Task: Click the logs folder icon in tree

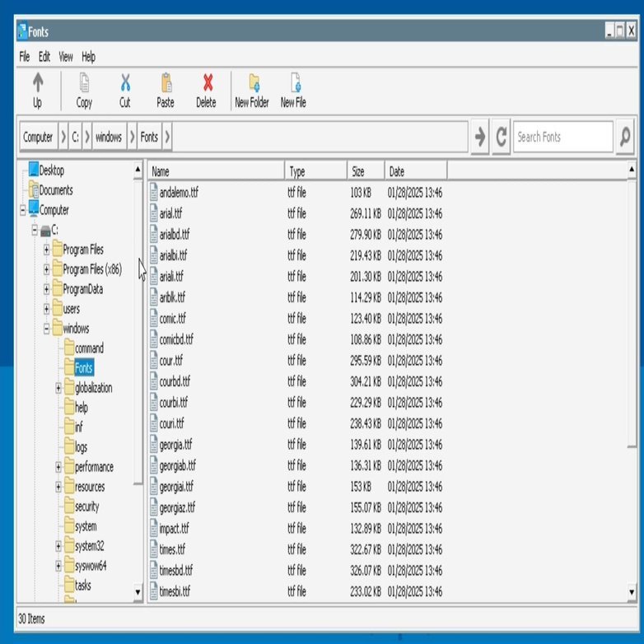Action: coord(69,446)
